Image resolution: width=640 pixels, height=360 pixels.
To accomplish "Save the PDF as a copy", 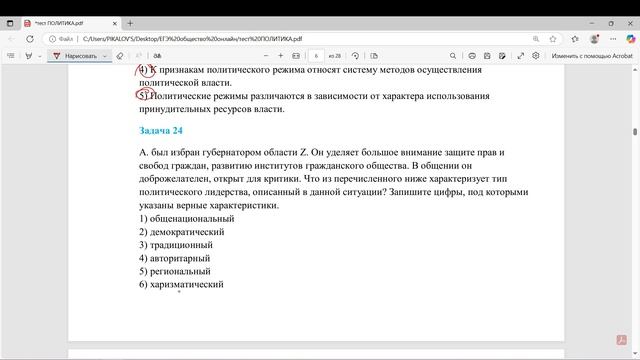I will (502, 56).
